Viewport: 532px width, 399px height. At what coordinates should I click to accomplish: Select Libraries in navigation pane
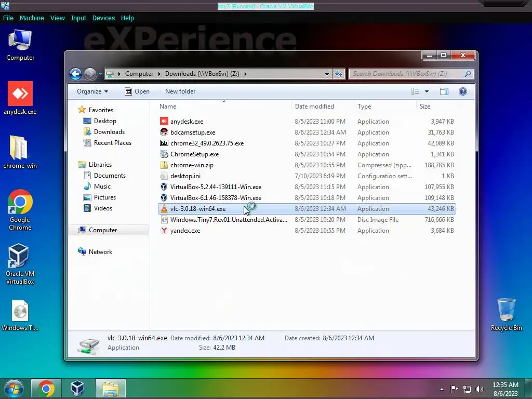point(100,165)
